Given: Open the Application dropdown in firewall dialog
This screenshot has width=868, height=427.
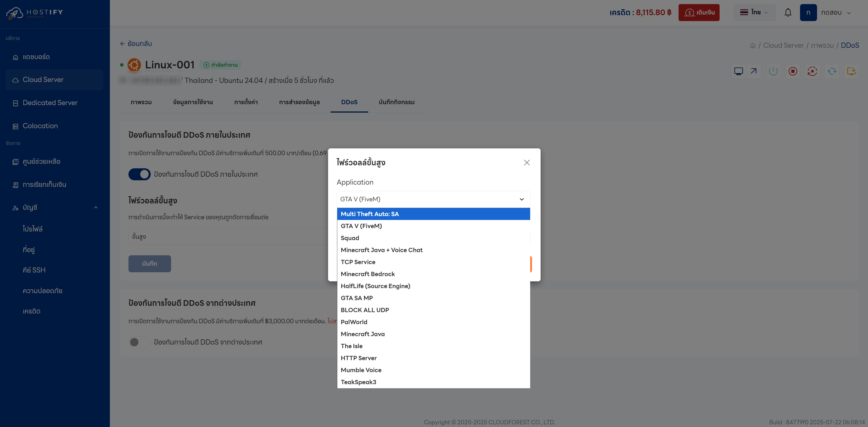Looking at the screenshot, I should coord(433,199).
